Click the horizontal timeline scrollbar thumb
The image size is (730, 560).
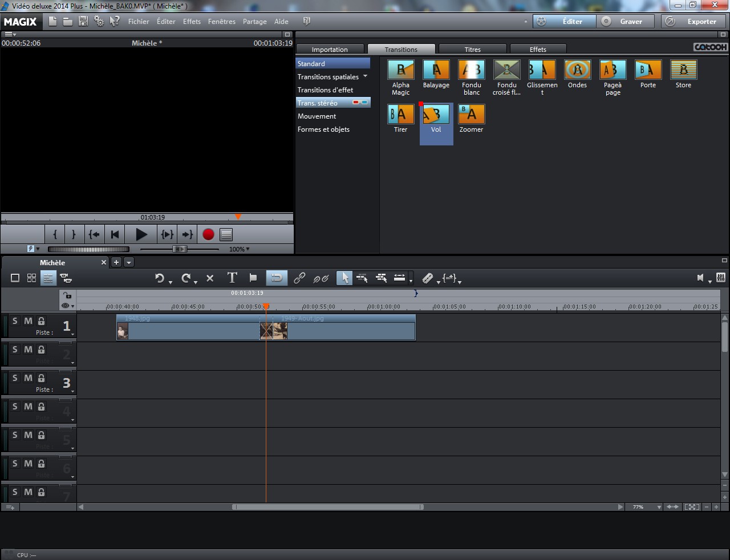327,507
